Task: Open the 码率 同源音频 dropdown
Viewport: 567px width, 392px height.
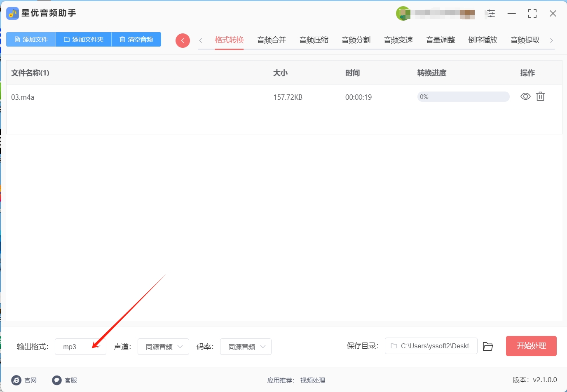Action: 246,347
